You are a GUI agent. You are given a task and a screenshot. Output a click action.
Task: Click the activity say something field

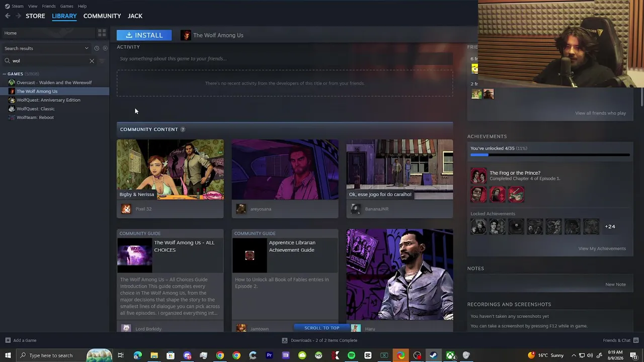click(285, 59)
